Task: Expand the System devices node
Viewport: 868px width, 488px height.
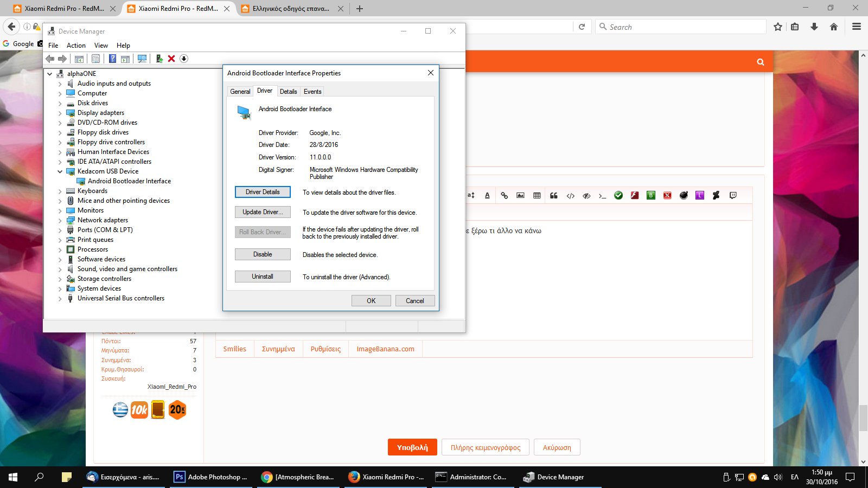Action: click(60, 289)
